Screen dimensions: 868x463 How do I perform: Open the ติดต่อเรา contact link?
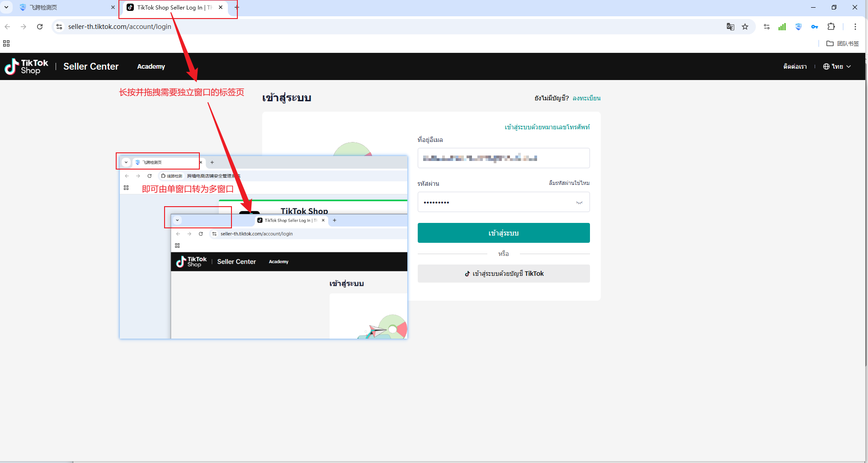coord(795,66)
